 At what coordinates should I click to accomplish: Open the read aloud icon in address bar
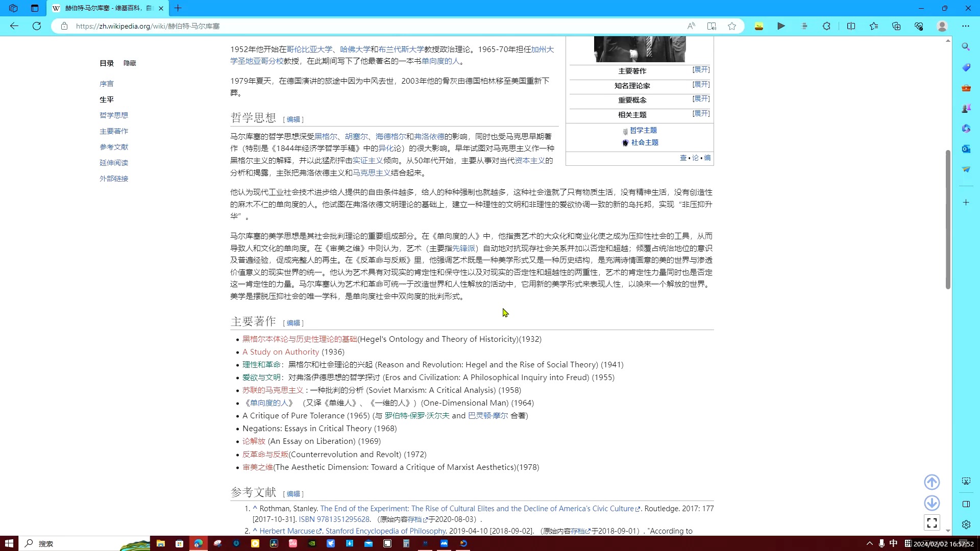pyautogui.click(x=691, y=26)
